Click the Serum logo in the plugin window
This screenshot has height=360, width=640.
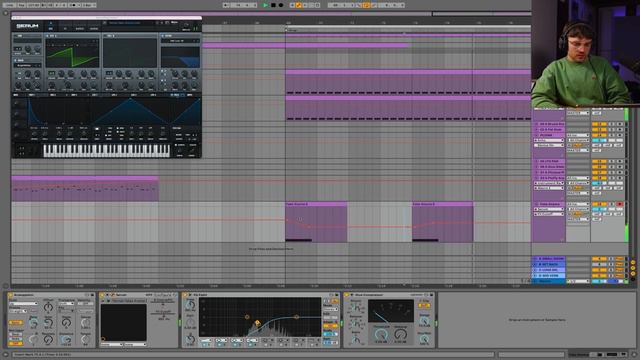(x=27, y=26)
